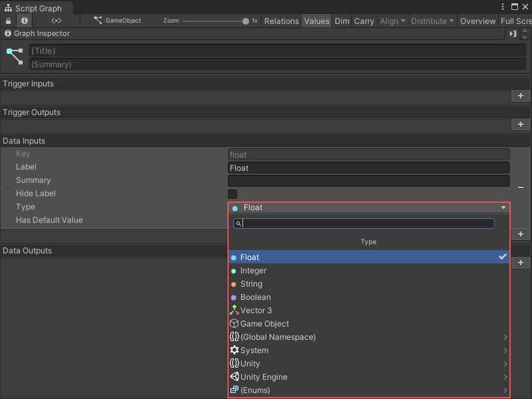Enable the Dim toggle in the toolbar
This screenshot has width=532, height=399.
pos(342,21)
